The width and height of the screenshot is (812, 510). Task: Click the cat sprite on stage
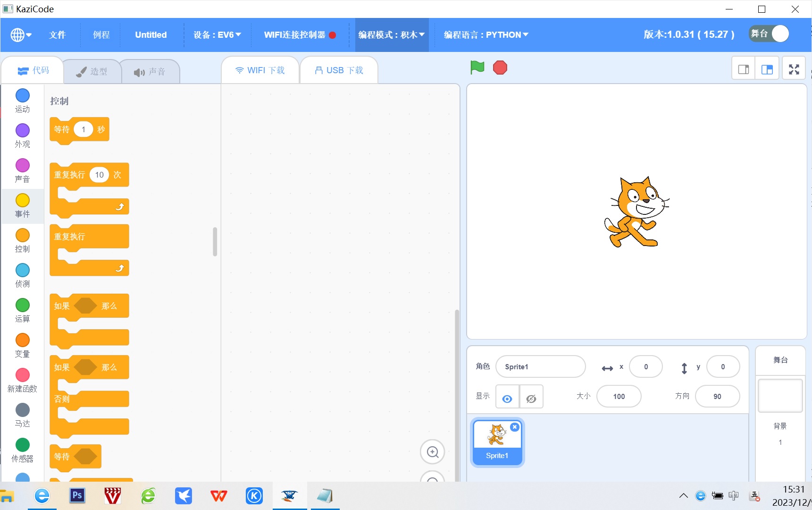click(636, 212)
